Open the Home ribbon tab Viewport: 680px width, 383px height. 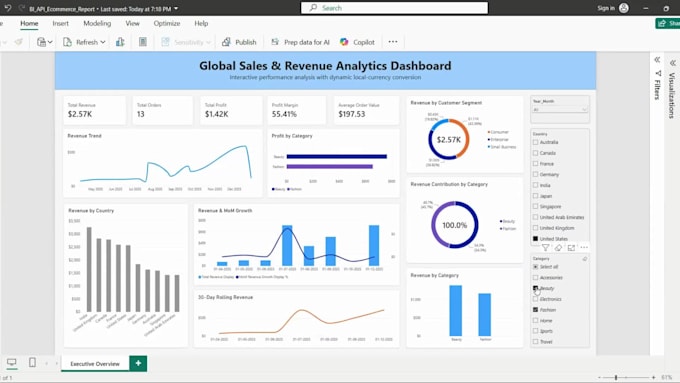point(29,23)
